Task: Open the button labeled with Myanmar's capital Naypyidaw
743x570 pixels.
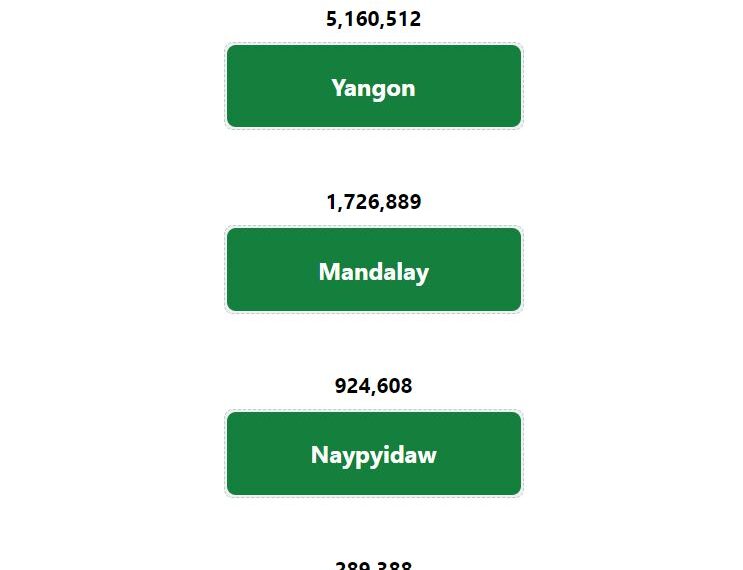Action: tap(374, 453)
